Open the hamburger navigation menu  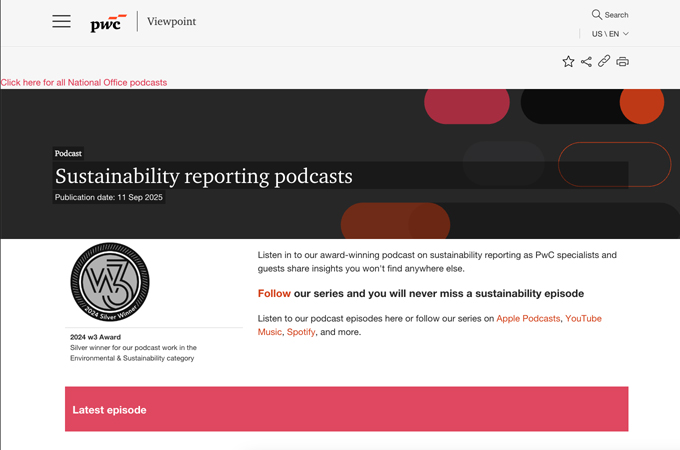pyautogui.click(x=62, y=21)
